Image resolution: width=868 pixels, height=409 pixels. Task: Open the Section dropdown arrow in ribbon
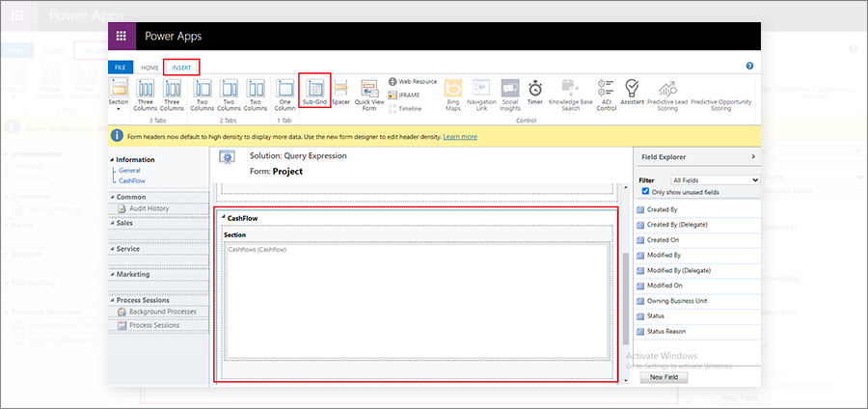pos(119,109)
